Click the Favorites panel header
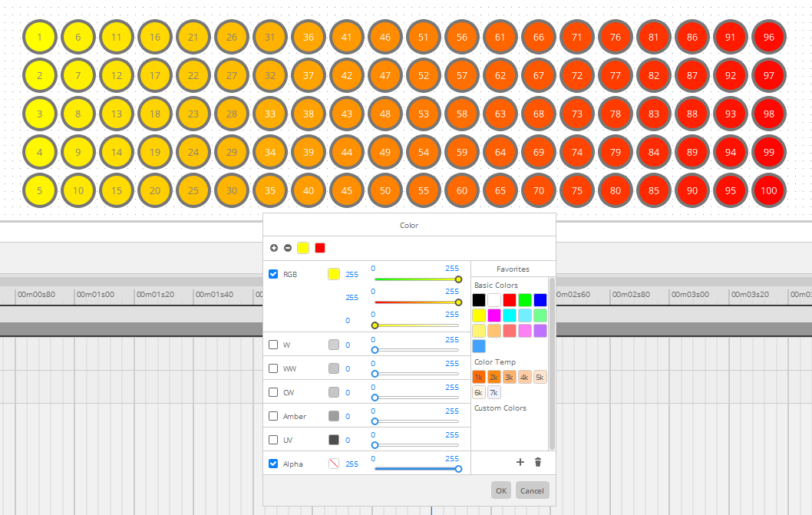812x515 pixels. pos(513,269)
